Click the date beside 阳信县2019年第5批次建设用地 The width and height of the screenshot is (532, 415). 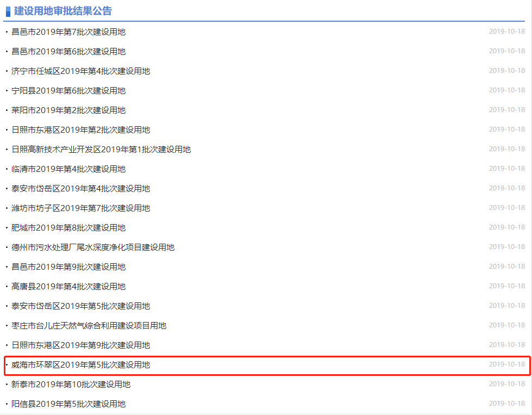pos(507,404)
